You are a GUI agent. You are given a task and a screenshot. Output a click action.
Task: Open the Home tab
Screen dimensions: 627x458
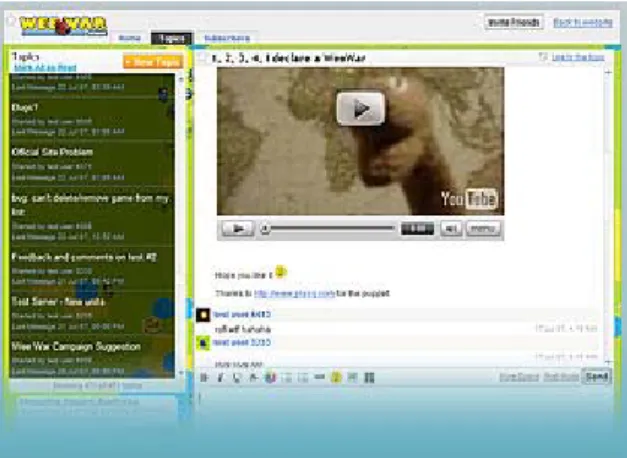click(x=130, y=38)
